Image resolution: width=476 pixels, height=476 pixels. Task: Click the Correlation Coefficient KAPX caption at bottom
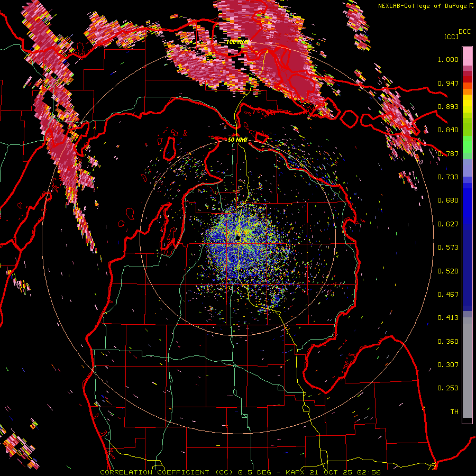click(240, 472)
